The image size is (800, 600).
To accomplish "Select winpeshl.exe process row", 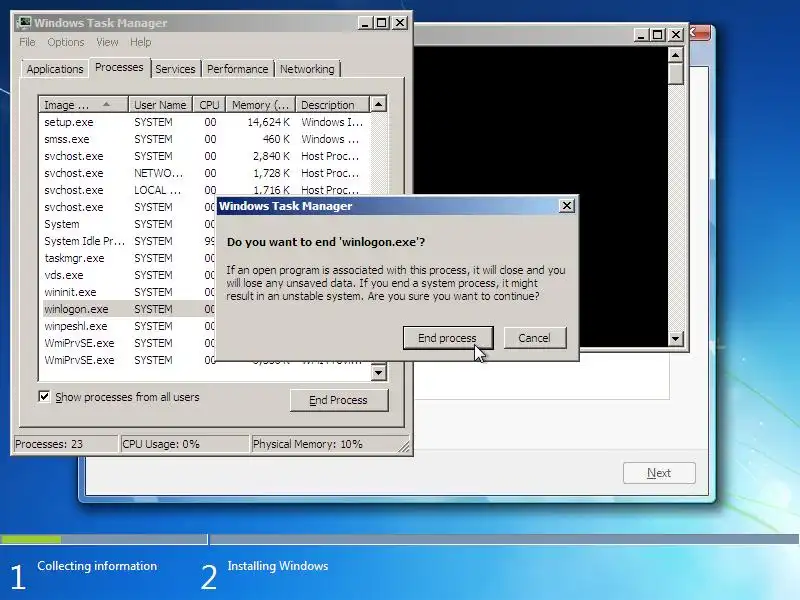I will [128, 326].
